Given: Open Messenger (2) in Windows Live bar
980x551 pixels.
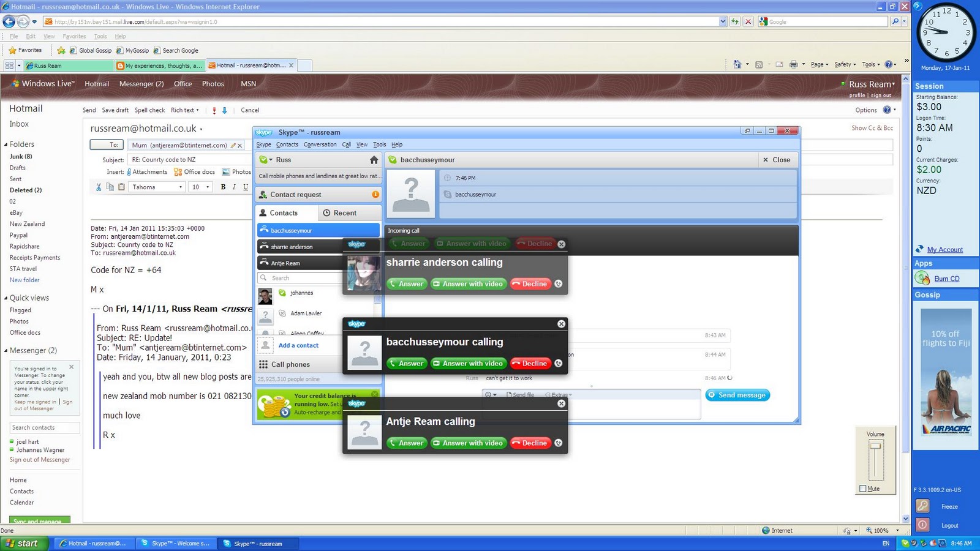Looking at the screenshot, I should 141,84.
